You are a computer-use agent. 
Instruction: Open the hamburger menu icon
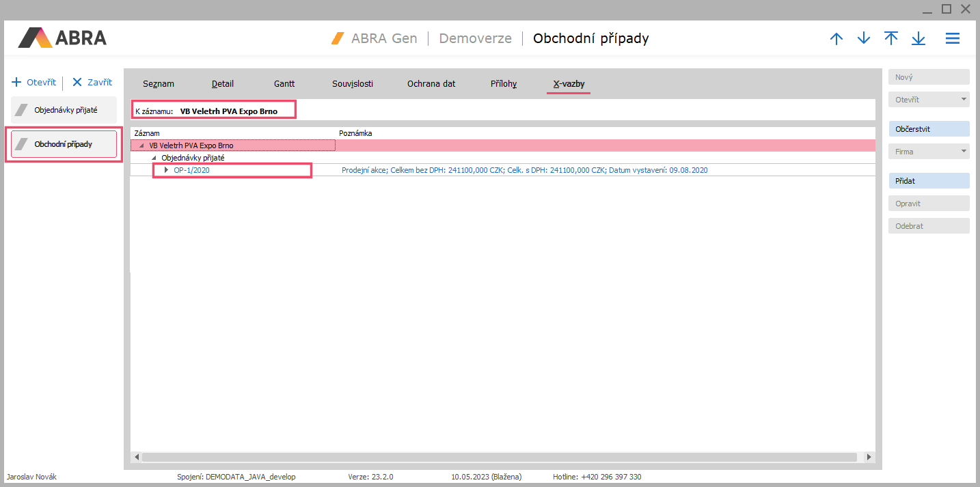[953, 39]
